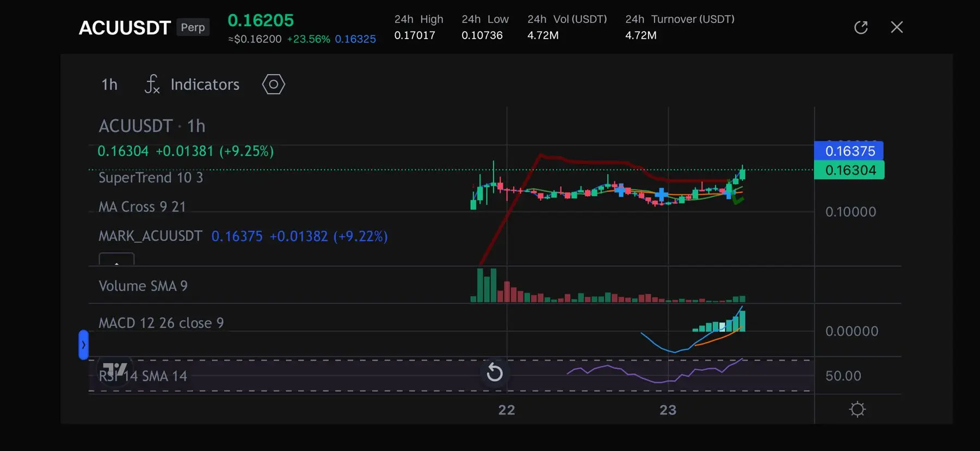The height and width of the screenshot is (451, 980).
Task: Click the 0.10000 price axis label
Action: [850, 212]
